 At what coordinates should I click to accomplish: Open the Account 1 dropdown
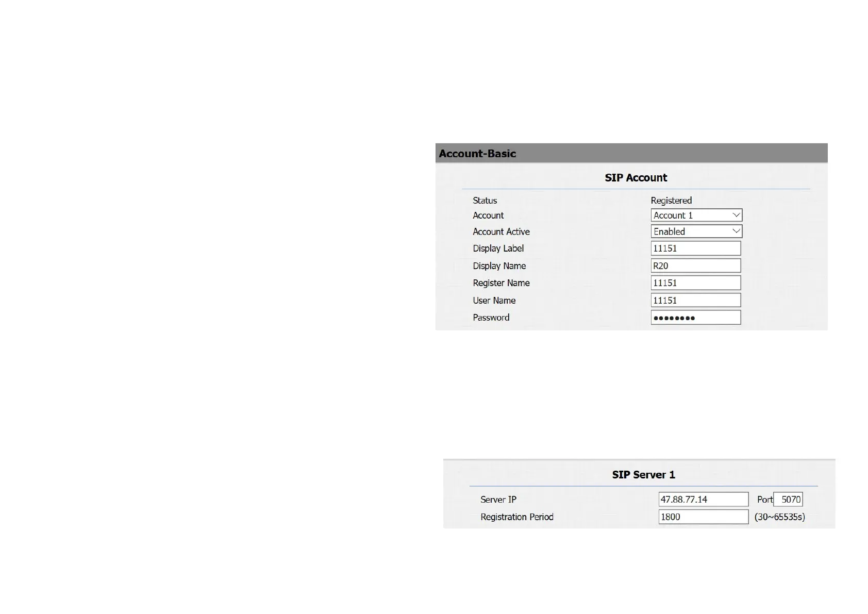696,215
